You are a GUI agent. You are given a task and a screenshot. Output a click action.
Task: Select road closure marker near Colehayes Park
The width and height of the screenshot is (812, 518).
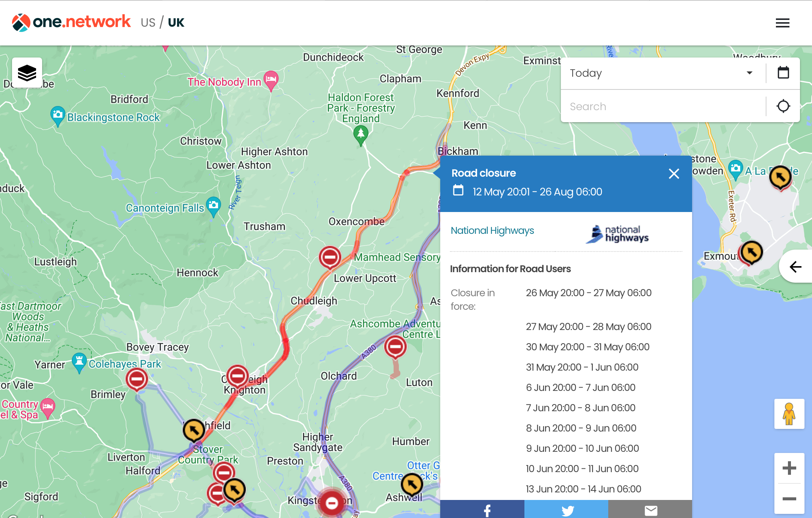pos(136,379)
